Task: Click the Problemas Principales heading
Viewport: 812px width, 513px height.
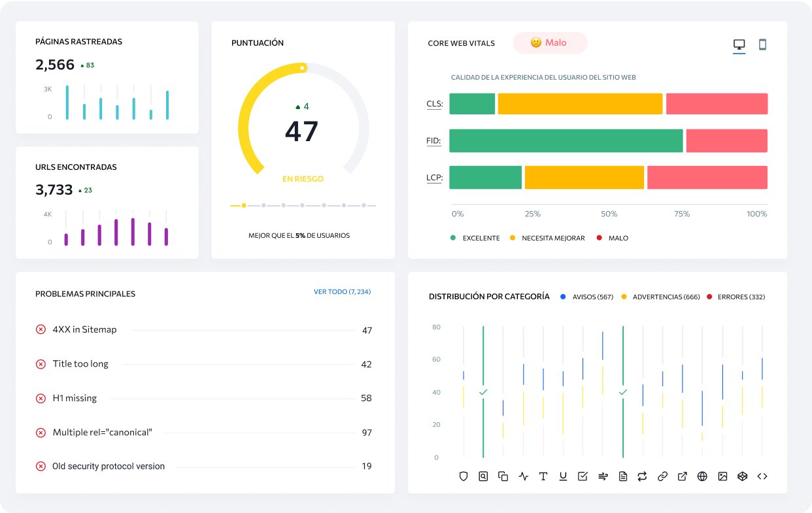Action: [85, 294]
